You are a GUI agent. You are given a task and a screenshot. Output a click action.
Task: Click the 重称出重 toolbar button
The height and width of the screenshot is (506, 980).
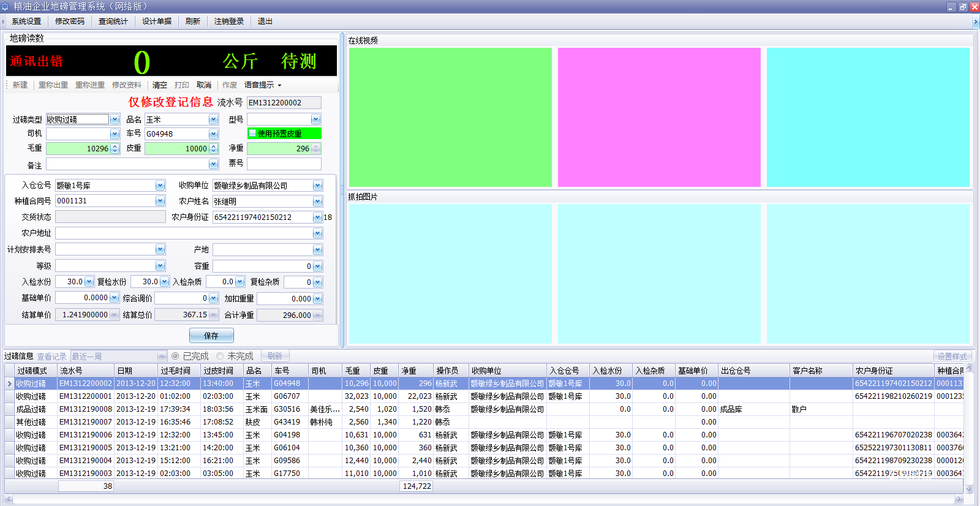[53, 85]
